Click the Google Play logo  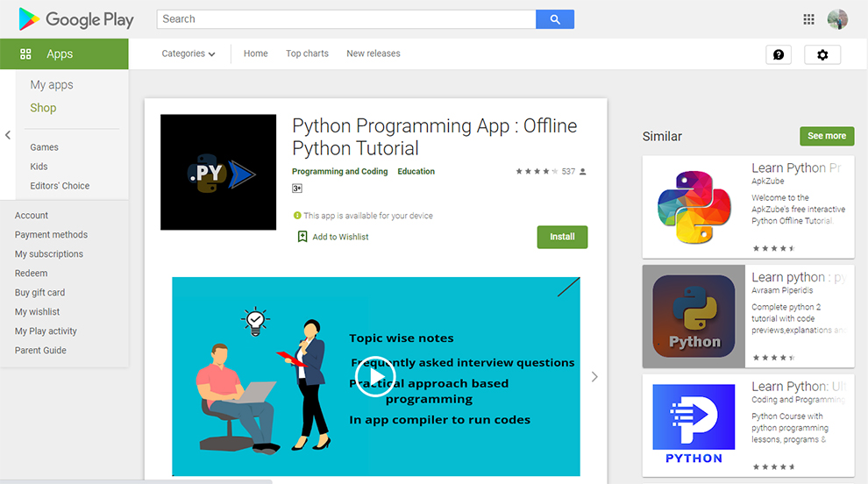pyautogui.click(x=75, y=19)
